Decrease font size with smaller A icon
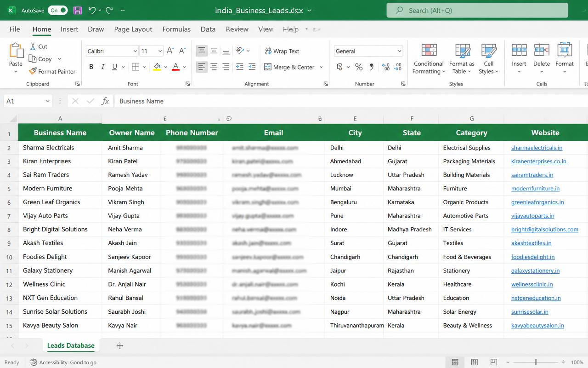The width and height of the screenshot is (588, 368). (182, 51)
